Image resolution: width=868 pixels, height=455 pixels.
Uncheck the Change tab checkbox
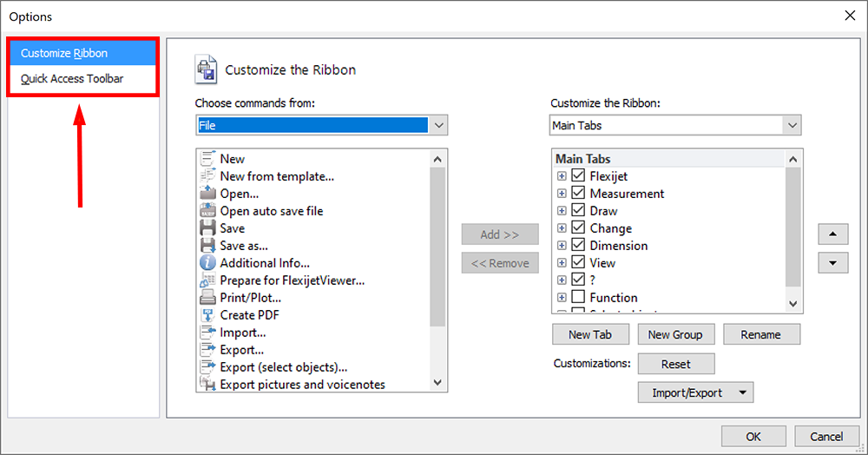click(x=578, y=227)
